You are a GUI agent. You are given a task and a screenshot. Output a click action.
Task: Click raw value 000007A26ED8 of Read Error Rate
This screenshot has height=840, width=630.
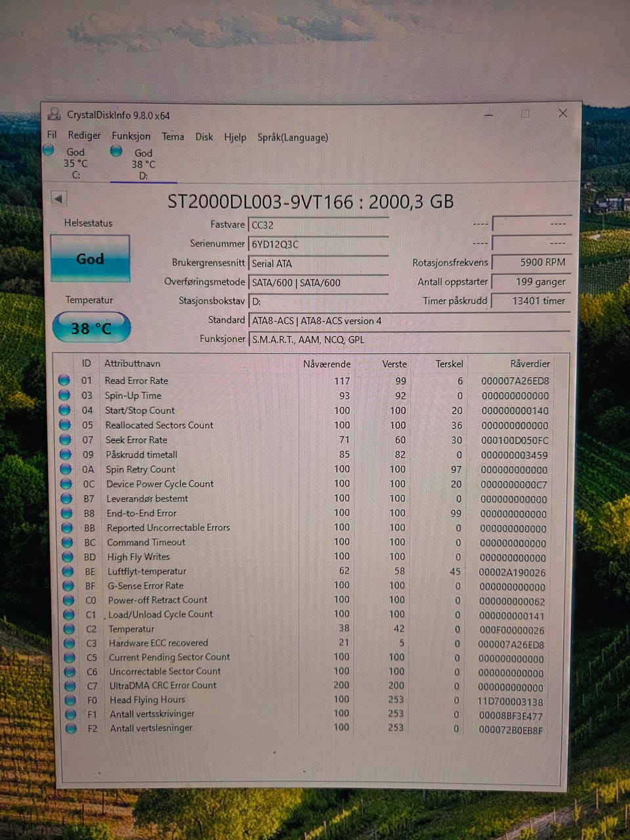click(515, 381)
